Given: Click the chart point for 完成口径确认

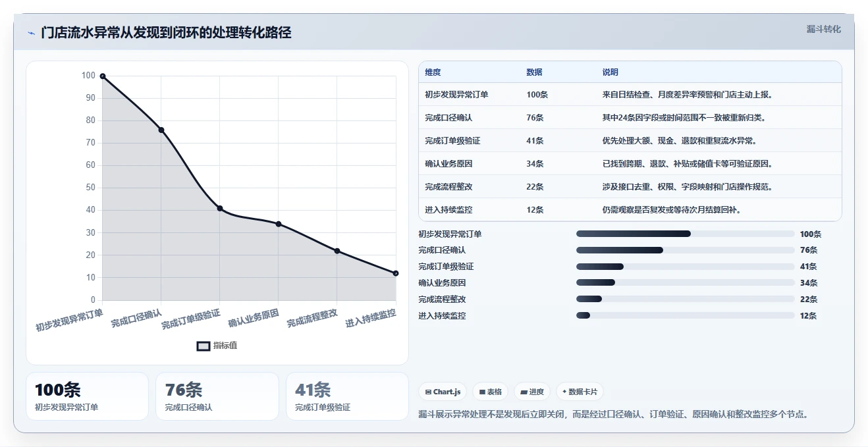Looking at the screenshot, I should coord(161,130).
